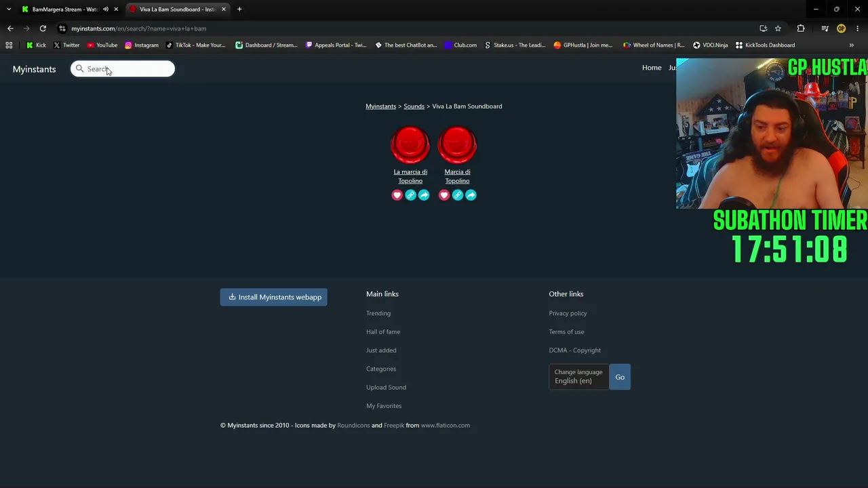
Task: Open My Favorites footer link
Action: pyautogui.click(x=384, y=406)
